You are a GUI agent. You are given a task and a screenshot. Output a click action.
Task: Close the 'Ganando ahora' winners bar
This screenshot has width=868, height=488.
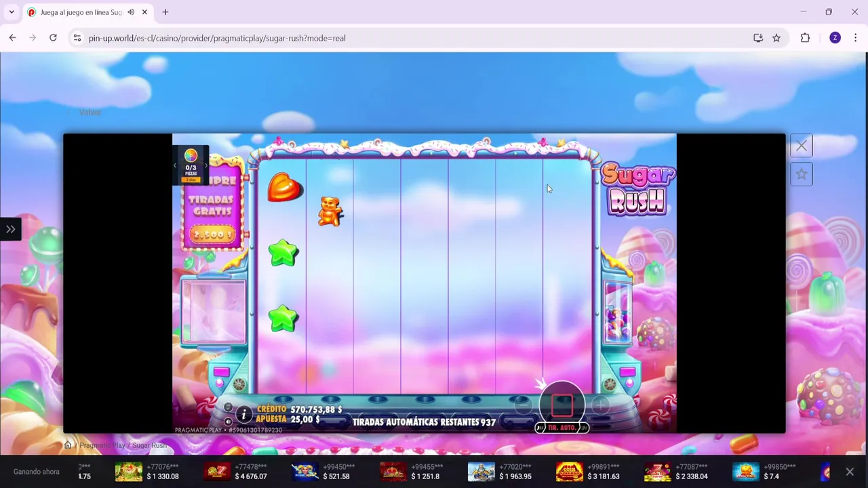click(x=850, y=472)
